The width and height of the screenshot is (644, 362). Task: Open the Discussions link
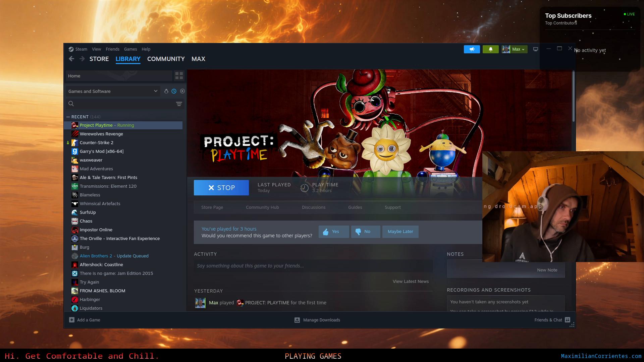pyautogui.click(x=314, y=207)
